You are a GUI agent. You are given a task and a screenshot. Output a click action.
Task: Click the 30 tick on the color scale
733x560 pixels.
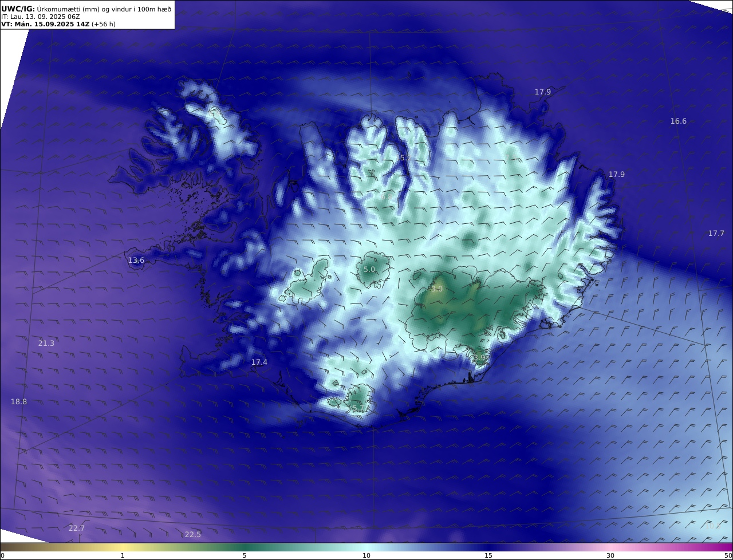tap(610, 555)
